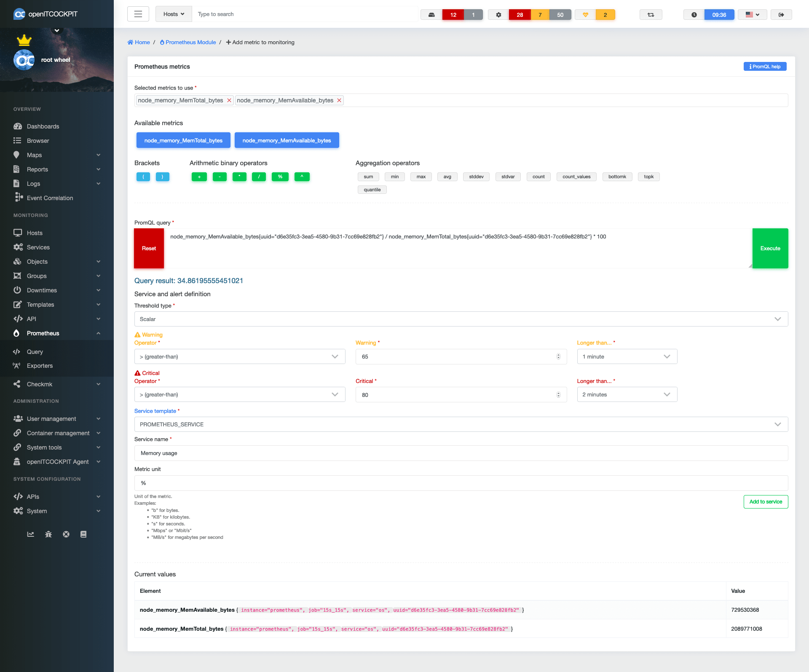Open the host status summary icon
The height and width of the screenshot is (672, 809).
click(431, 15)
